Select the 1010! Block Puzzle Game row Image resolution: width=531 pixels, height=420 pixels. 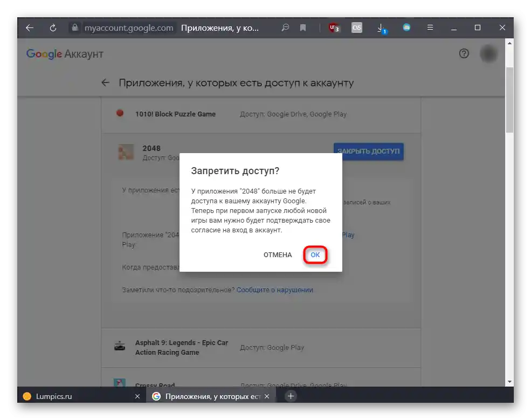pyautogui.click(x=261, y=114)
